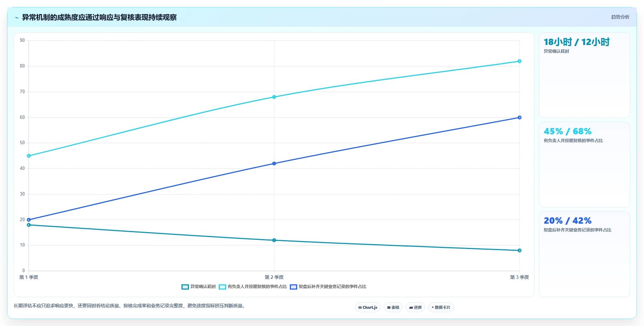Click the 第 1 季度 axis label
644x326 pixels.
click(x=28, y=277)
